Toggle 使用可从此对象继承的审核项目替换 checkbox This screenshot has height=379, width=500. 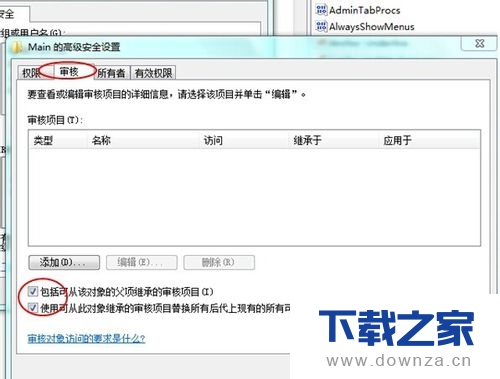pyautogui.click(x=33, y=307)
